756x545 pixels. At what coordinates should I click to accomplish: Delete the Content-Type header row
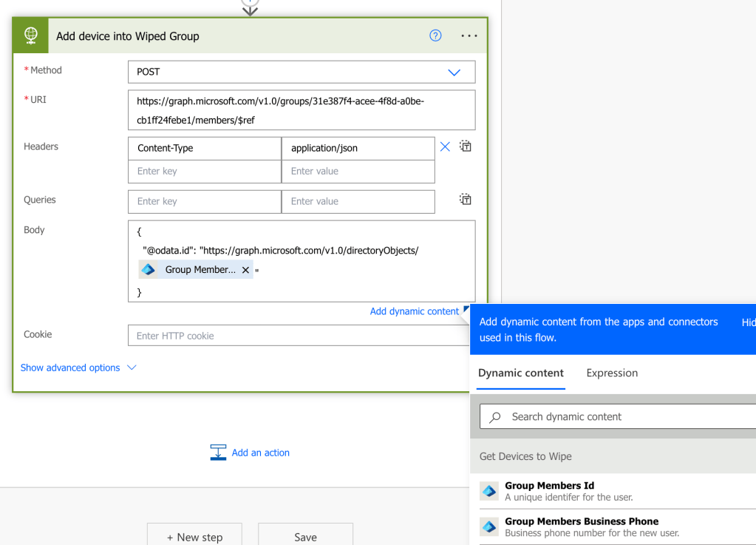click(445, 147)
